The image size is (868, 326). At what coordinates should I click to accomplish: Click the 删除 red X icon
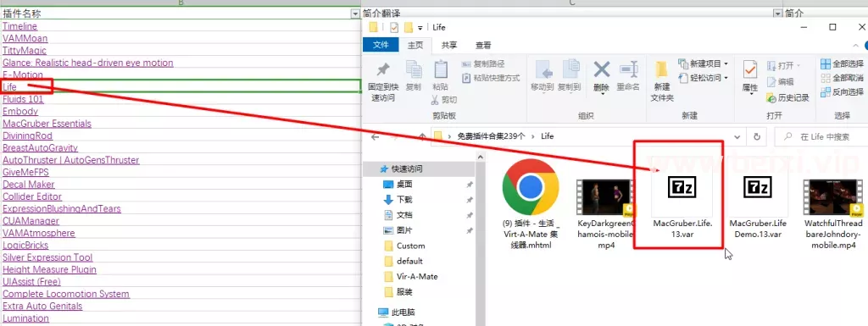602,69
